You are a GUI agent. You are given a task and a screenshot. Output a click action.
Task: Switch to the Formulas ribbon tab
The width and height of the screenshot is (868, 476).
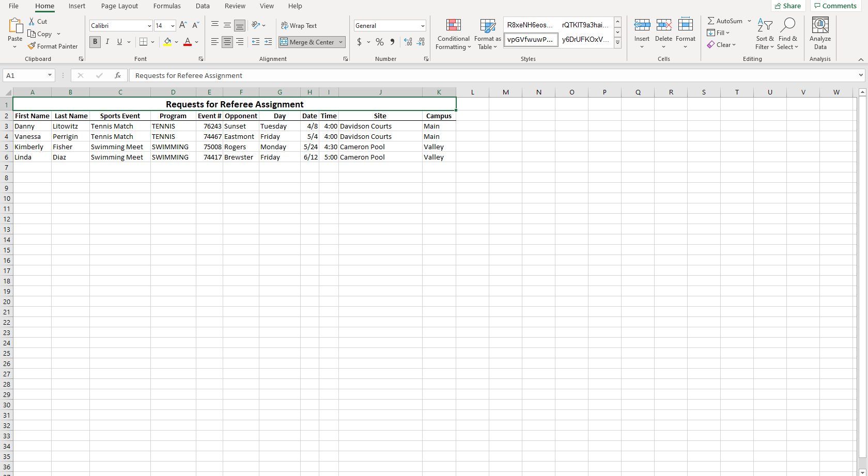[167, 6]
